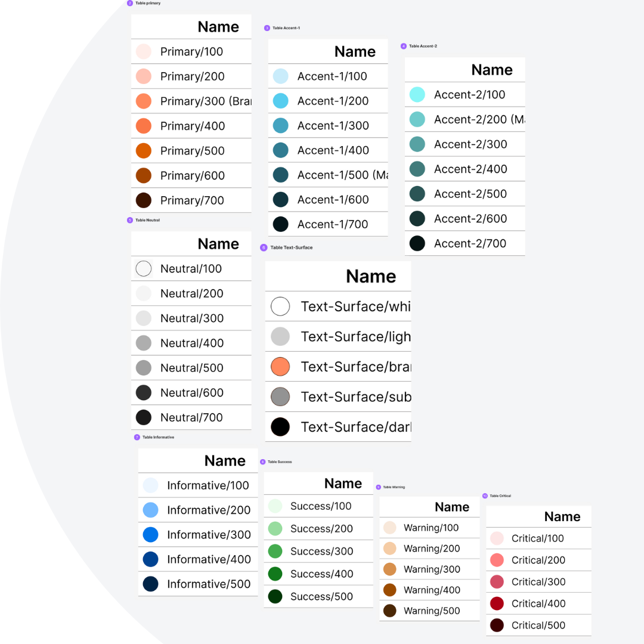Select the Accent-2/700 row label
The width and height of the screenshot is (644, 644).
click(x=470, y=243)
